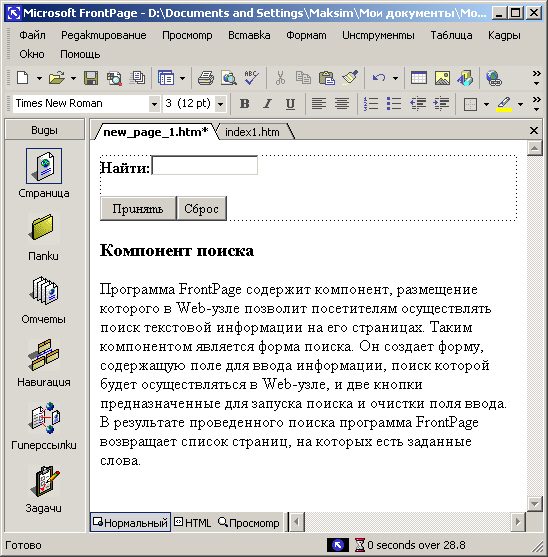Insert a table with the table icon

[419, 78]
